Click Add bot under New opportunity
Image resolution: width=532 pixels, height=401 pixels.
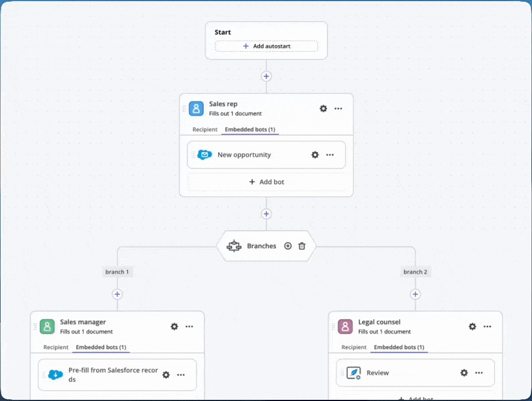point(266,182)
